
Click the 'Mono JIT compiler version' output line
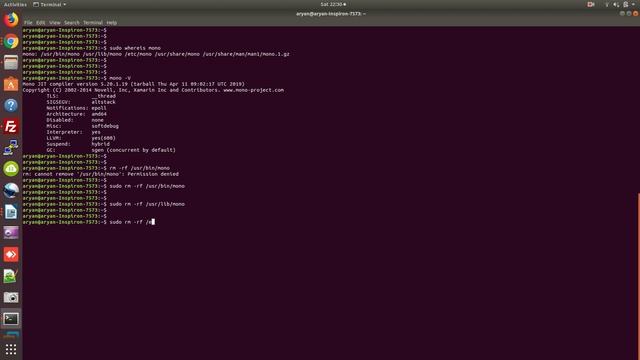coord(133,84)
